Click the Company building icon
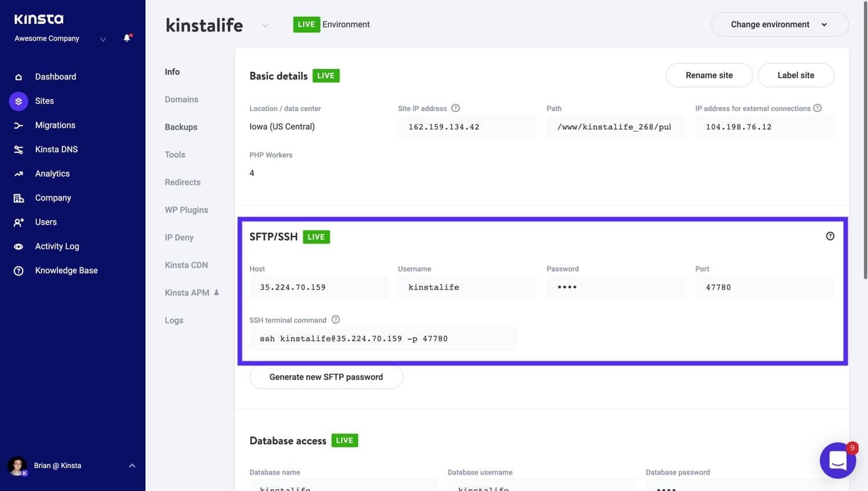 point(19,198)
